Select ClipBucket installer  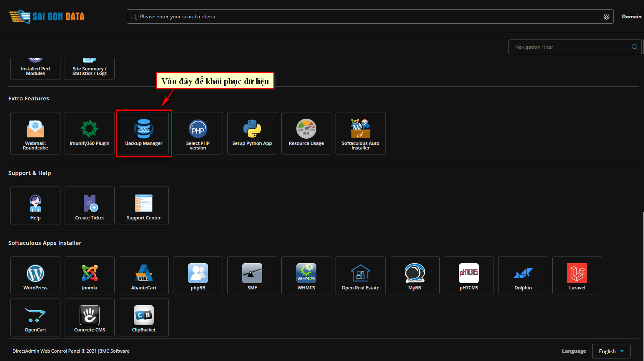coord(144,317)
